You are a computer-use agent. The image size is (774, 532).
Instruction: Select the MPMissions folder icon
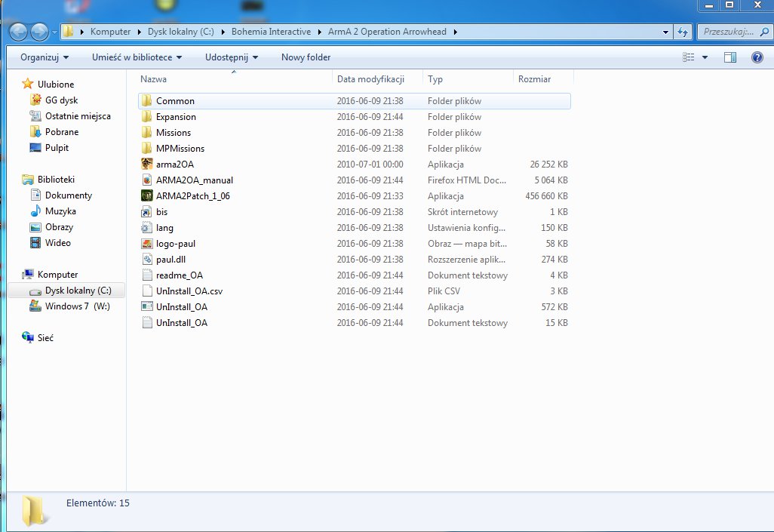pos(146,148)
